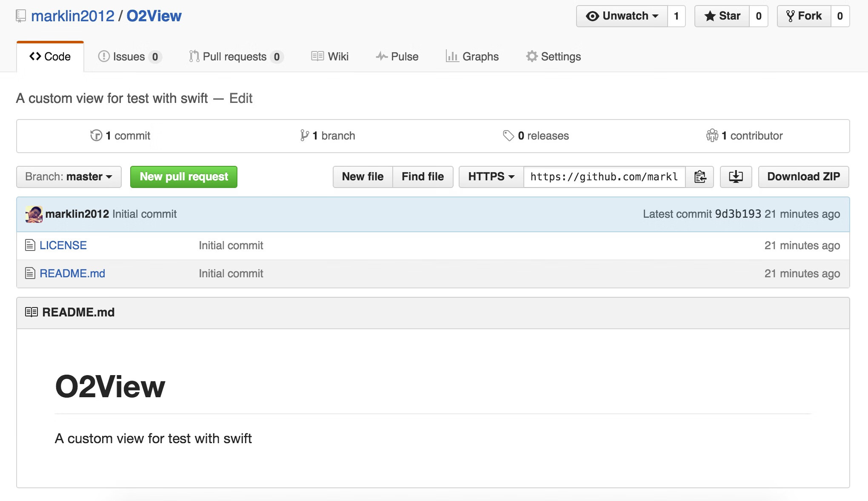This screenshot has height=501, width=868.
Task: Click the clone in desktop download icon
Action: point(736,177)
